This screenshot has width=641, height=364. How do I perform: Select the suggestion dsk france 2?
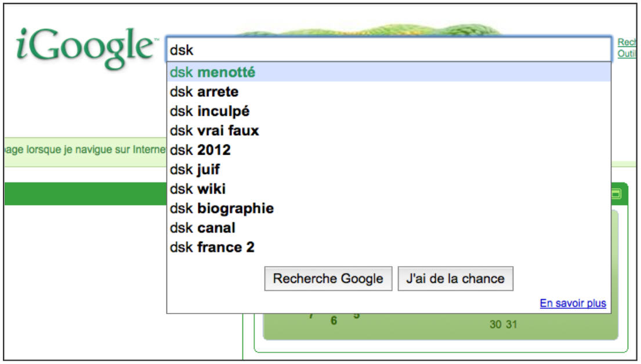(x=389, y=247)
